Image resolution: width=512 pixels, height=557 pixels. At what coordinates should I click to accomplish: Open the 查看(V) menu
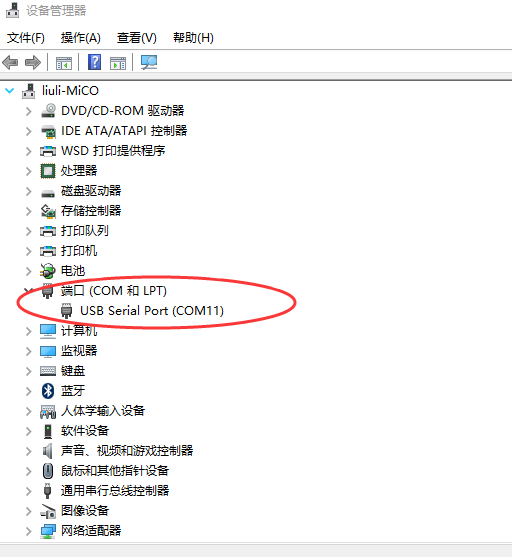coord(137,38)
